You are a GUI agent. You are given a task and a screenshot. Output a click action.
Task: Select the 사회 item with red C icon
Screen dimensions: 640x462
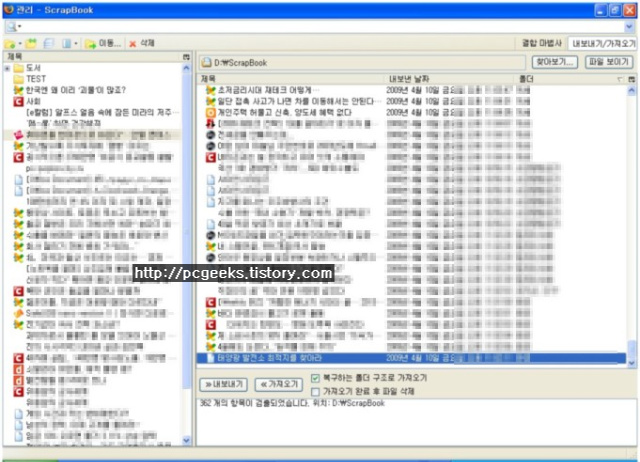click(27, 101)
